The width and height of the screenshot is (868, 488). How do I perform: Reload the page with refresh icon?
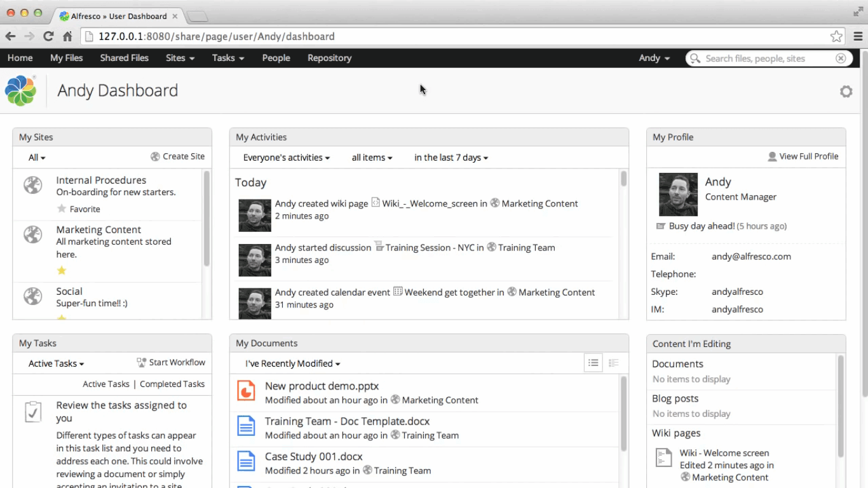click(48, 36)
